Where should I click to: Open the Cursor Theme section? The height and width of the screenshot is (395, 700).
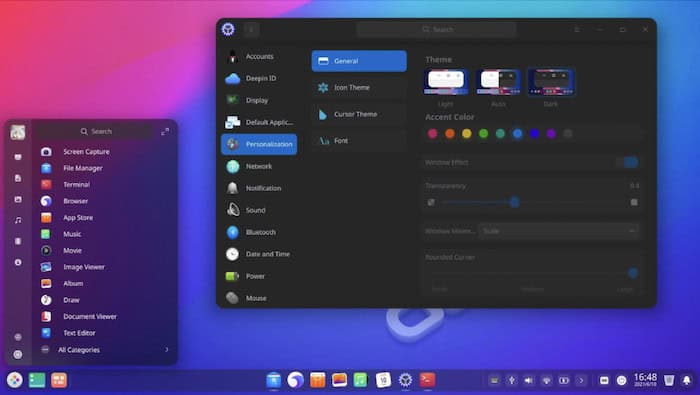coord(359,114)
